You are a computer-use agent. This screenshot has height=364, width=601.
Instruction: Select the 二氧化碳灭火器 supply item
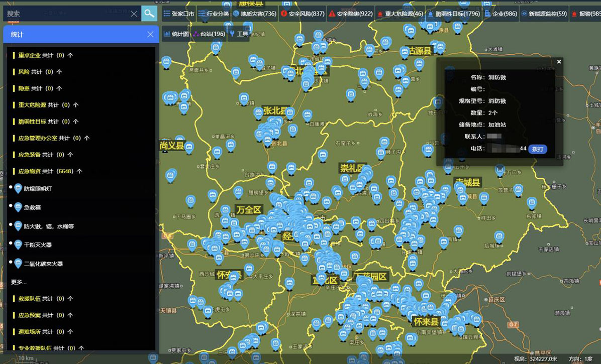[x=43, y=264]
